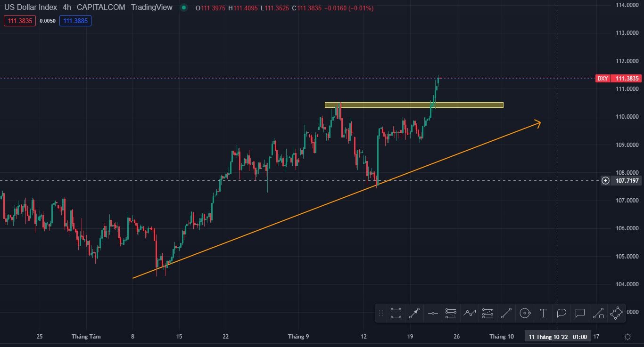
Task: Click the red sell price 111.3835 button
Action: tap(20, 21)
